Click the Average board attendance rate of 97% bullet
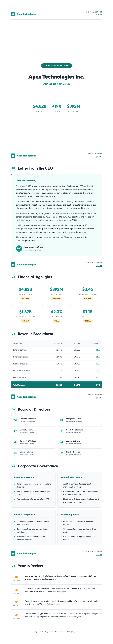 (33, 499)
